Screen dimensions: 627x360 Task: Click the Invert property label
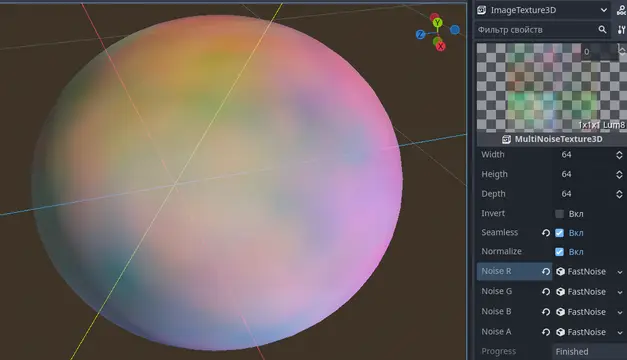[x=493, y=213]
